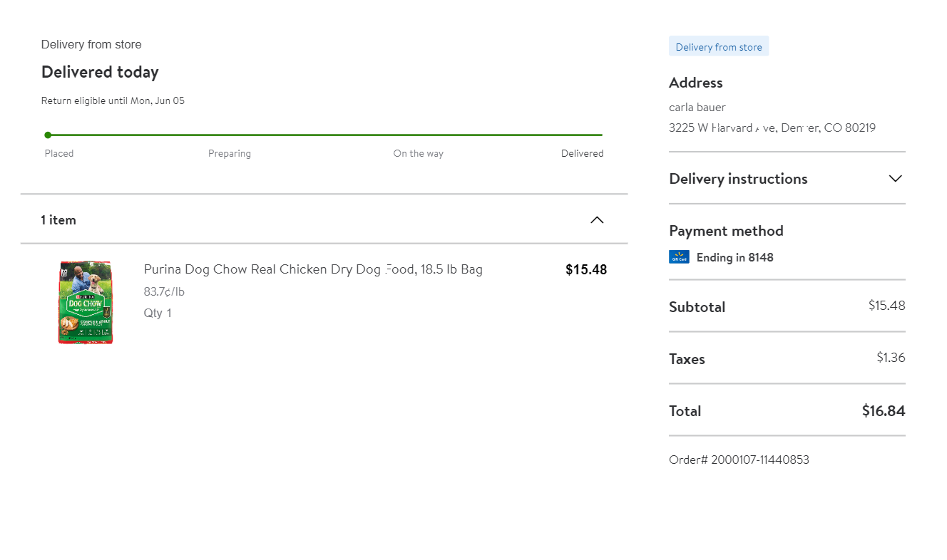Click the Ending in 8148 payment text

(734, 257)
